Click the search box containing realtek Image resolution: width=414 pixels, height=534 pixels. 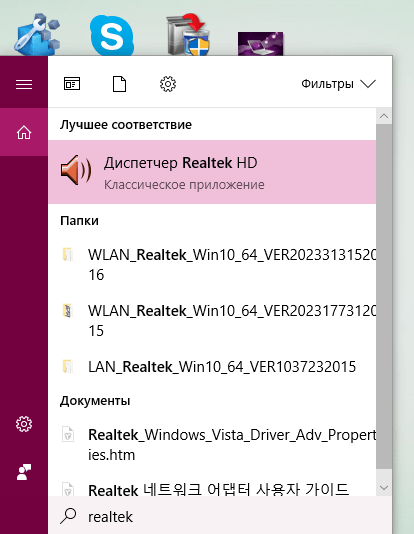click(220, 516)
